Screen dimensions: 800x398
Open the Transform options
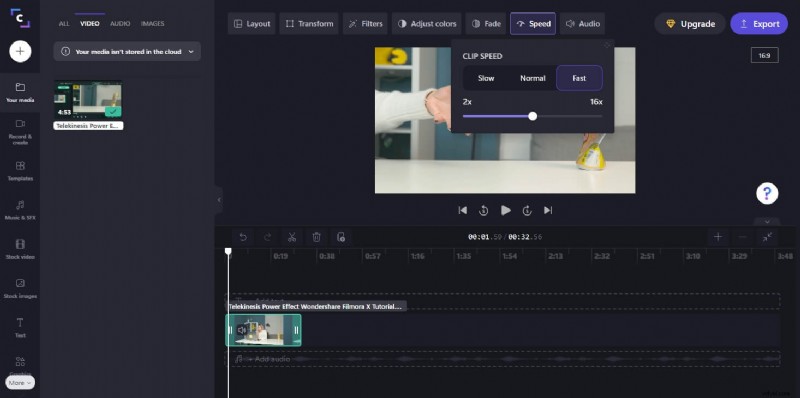tap(309, 23)
